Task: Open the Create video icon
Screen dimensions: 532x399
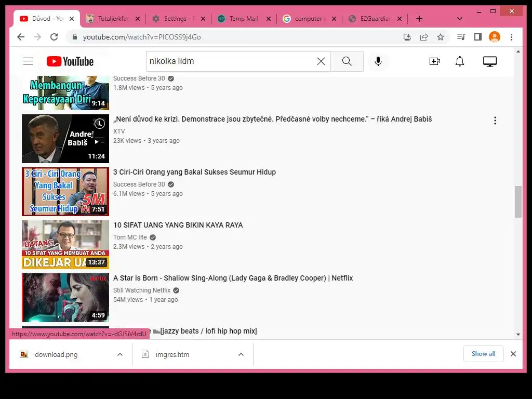Action: 435,61
